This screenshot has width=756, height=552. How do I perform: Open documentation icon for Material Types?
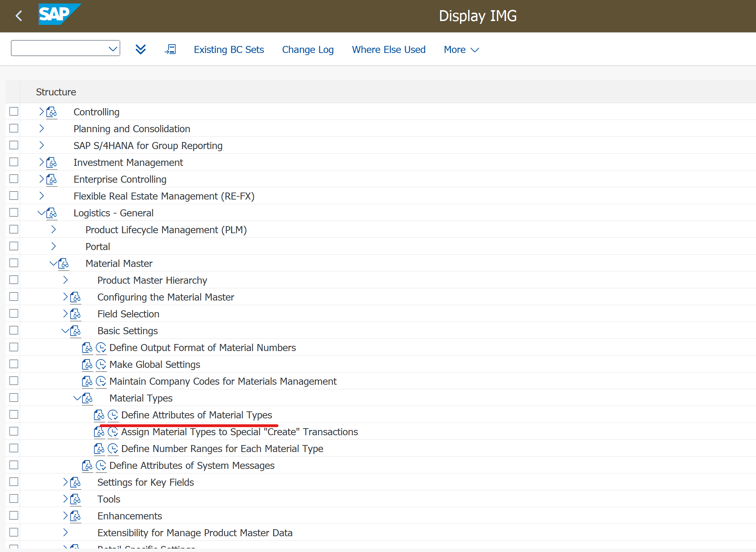[88, 398]
